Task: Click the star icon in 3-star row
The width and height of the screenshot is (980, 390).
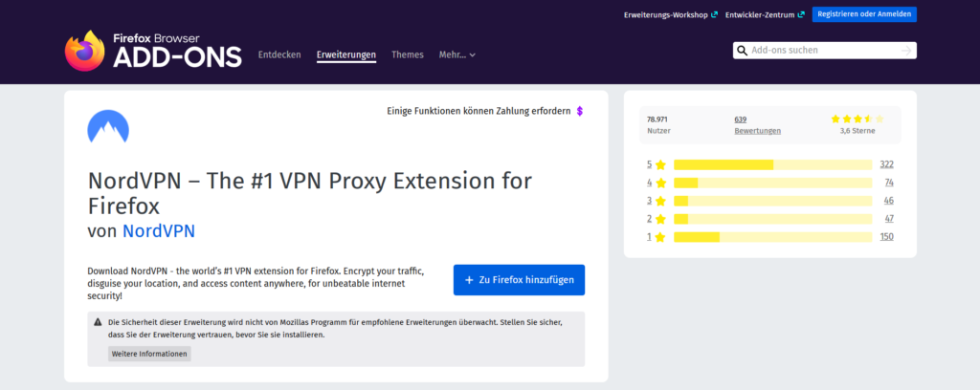Action: pos(660,201)
